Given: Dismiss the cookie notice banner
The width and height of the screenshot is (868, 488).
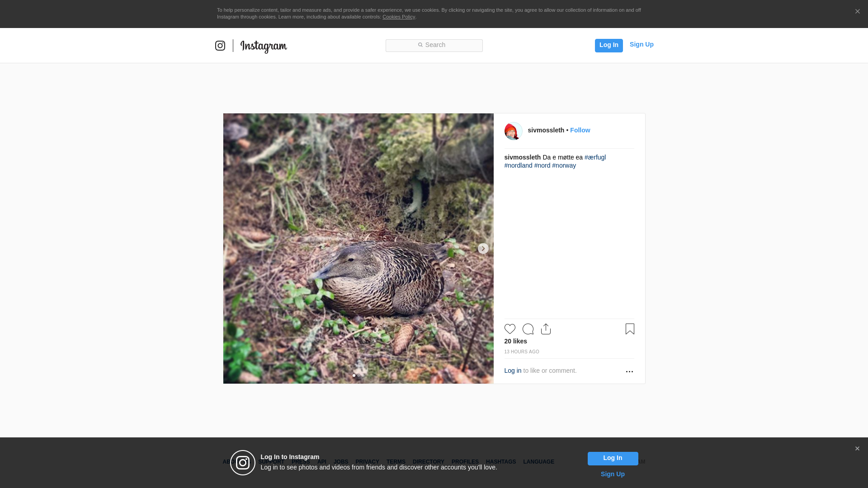Looking at the screenshot, I should pyautogui.click(x=857, y=12).
